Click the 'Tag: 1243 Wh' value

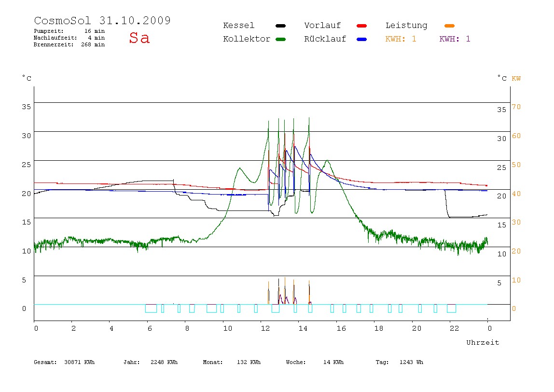coord(400,362)
